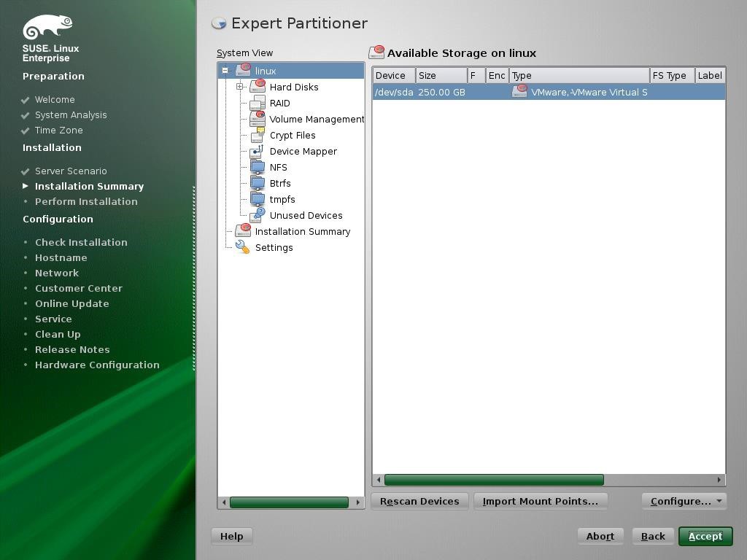Click the Btrfs tree icon
The image size is (747, 560).
258,183
